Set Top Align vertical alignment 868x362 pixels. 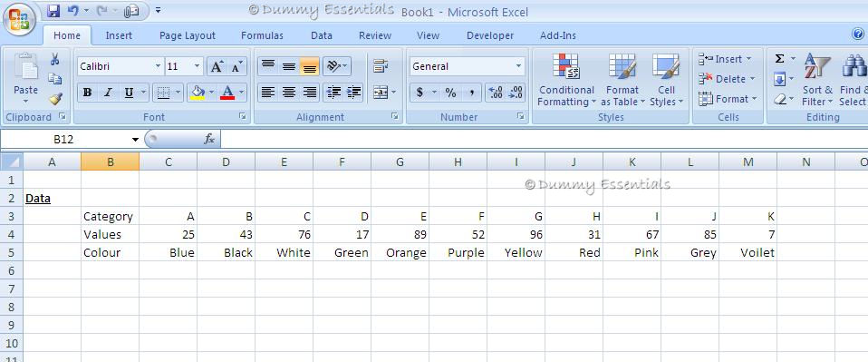click(x=268, y=66)
